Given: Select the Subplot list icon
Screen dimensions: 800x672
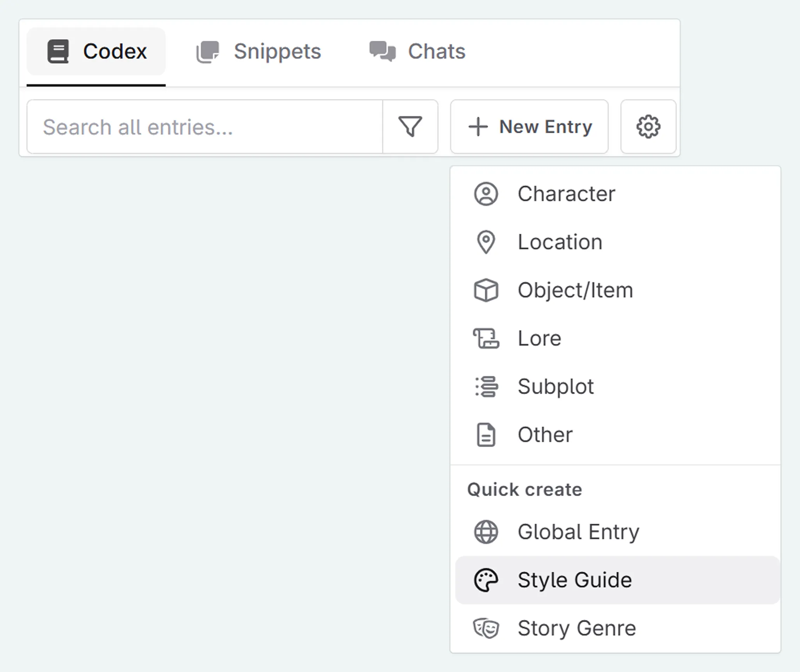Looking at the screenshot, I should pyautogui.click(x=486, y=386).
